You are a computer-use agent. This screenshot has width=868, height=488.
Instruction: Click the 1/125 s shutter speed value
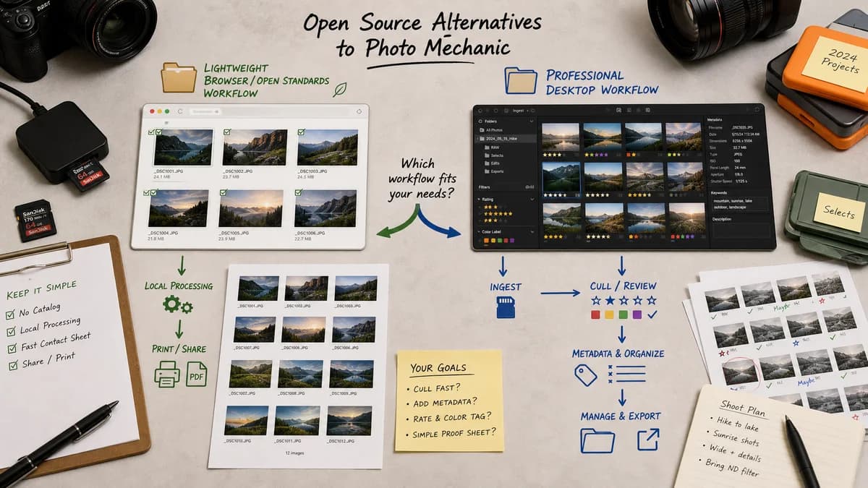coord(741,181)
